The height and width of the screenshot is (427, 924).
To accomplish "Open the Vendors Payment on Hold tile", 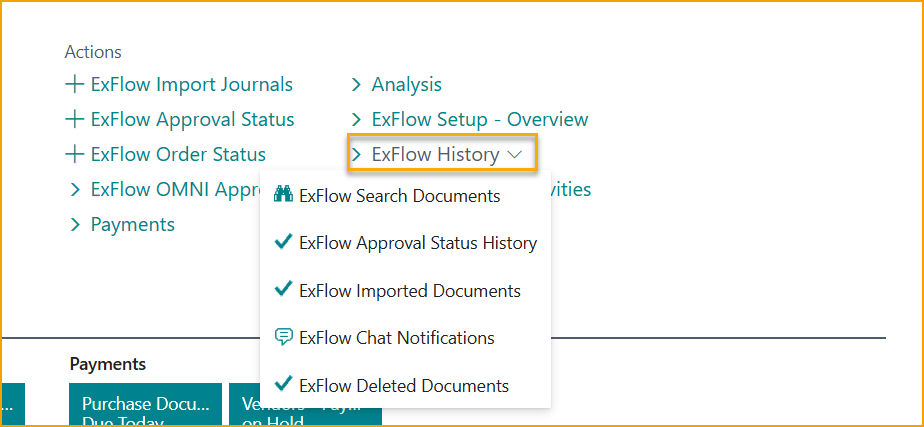I will [305, 404].
